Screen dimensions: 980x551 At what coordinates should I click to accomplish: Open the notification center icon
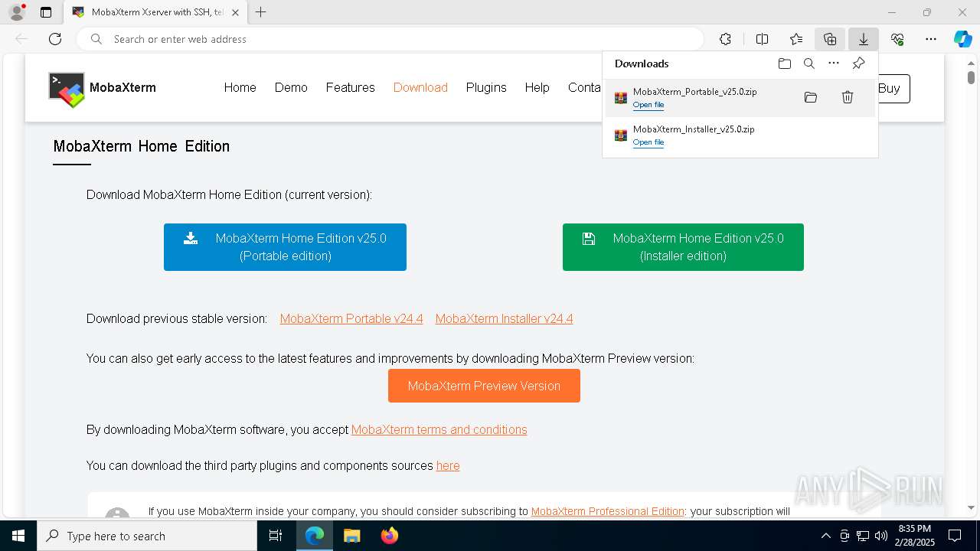(x=955, y=536)
